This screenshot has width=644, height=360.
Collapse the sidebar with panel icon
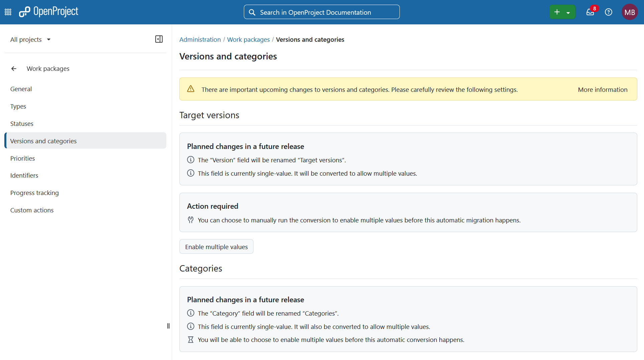[159, 39]
